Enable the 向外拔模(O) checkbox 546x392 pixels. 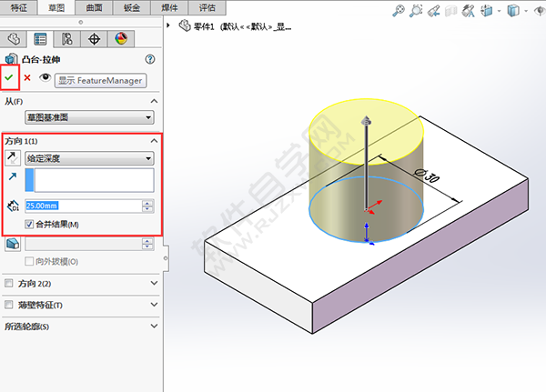pos(29,261)
